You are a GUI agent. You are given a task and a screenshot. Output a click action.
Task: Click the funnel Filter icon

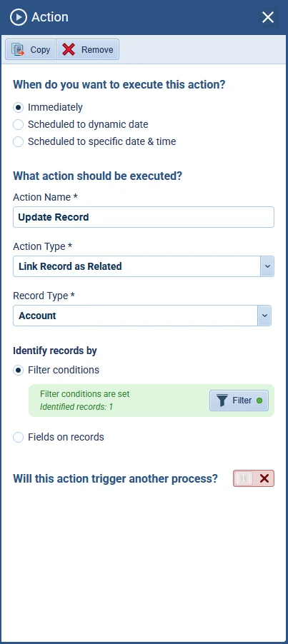222,401
